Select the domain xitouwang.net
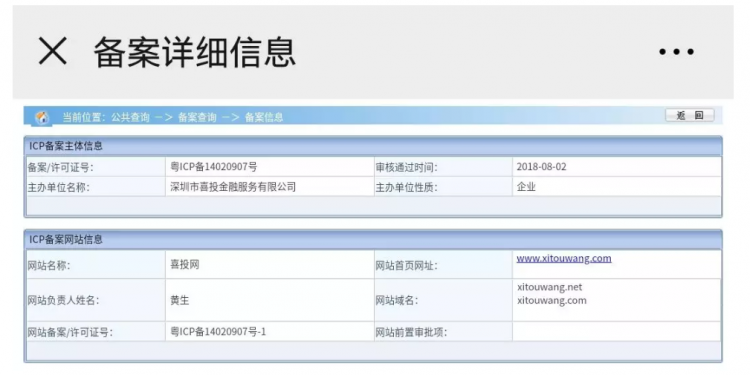Image resolution: width=750 pixels, height=375 pixels. (550, 287)
